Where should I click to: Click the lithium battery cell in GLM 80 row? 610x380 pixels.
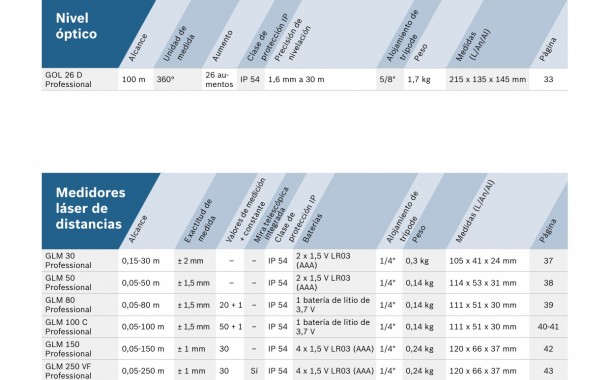coord(333,305)
